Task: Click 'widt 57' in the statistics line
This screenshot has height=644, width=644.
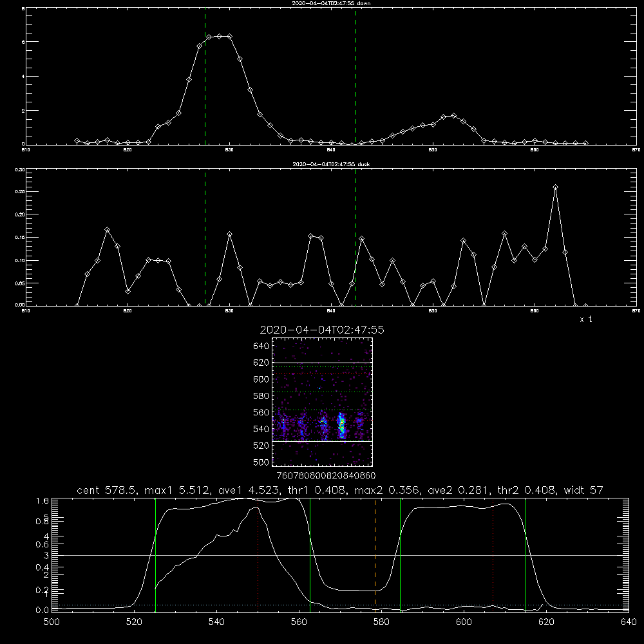Action: [x=583, y=490]
